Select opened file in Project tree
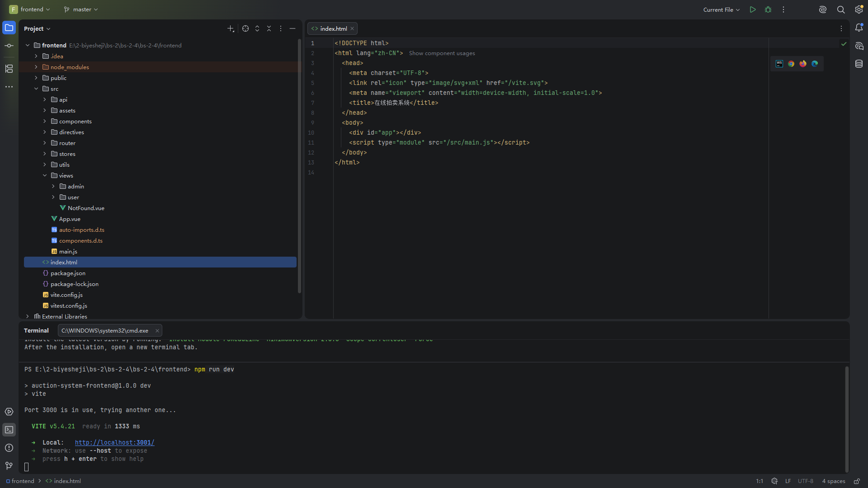868x488 pixels. pyautogui.click(x=245, y=28)
